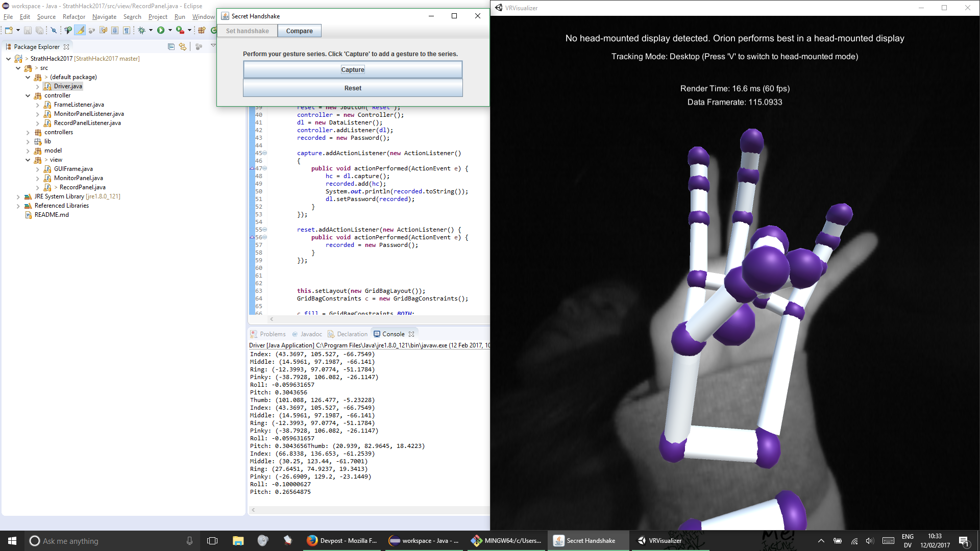
Task: Click the Save icon in toolbar
Action: (28, 31)
